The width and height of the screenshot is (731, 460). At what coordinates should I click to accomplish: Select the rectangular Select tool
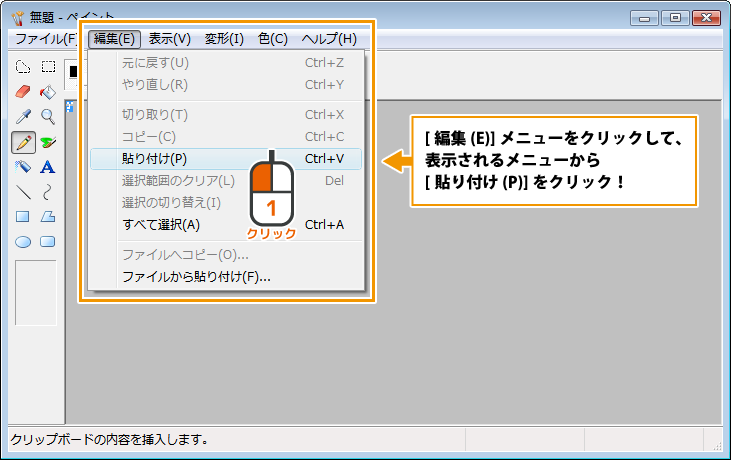(x=48, y=67)
